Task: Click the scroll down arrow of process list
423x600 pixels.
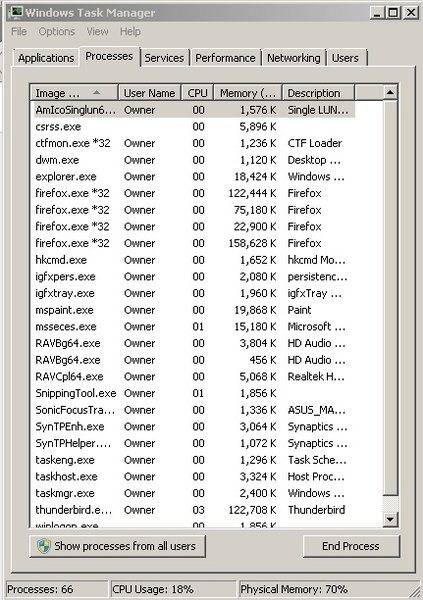Action: [x=390, y=519]
